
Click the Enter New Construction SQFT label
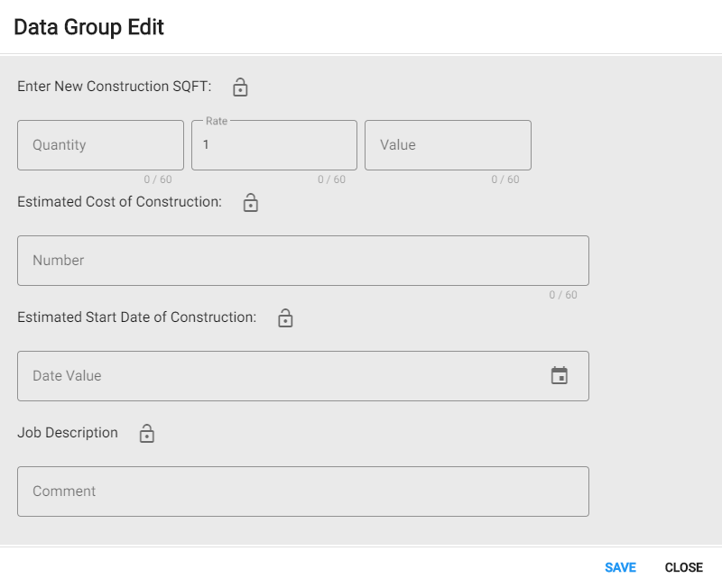(x=114, y=87)
